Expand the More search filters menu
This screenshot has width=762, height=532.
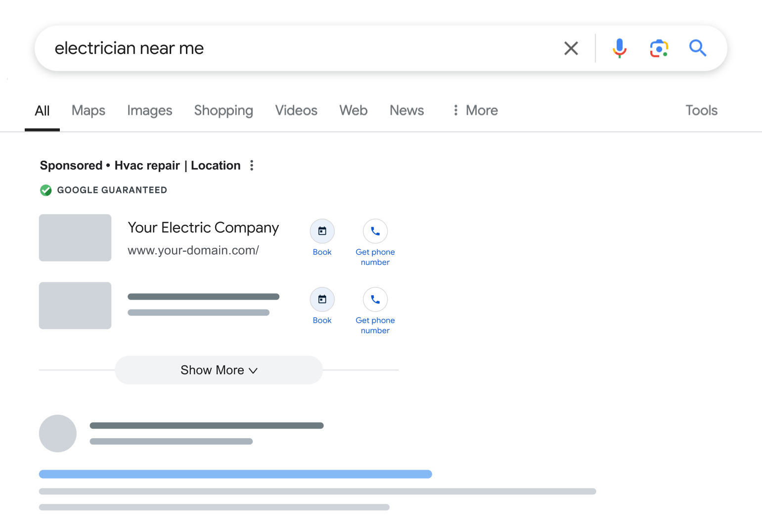[x=475, y=110]
